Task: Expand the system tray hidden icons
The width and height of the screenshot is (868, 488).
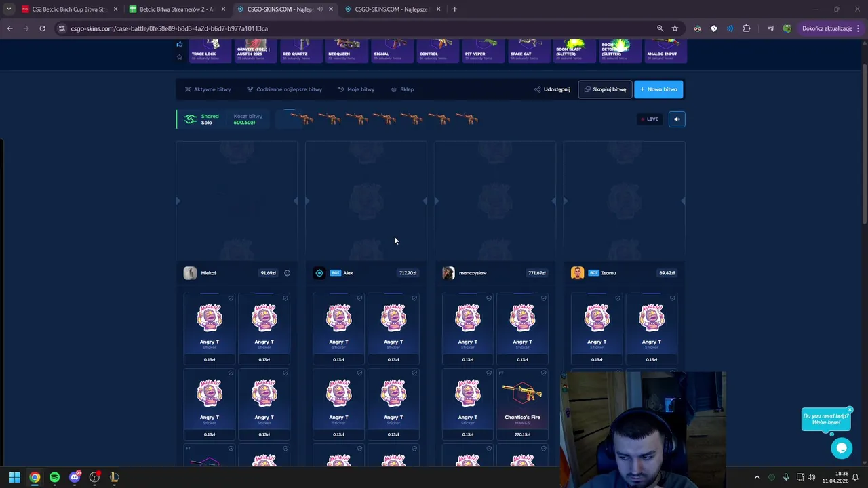Action: (757, 477)
